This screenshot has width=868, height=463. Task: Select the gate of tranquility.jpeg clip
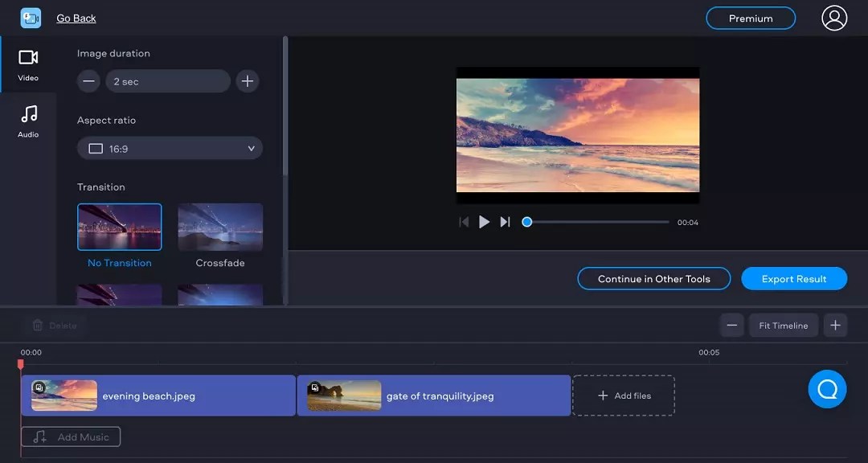[x=434, y=395]
